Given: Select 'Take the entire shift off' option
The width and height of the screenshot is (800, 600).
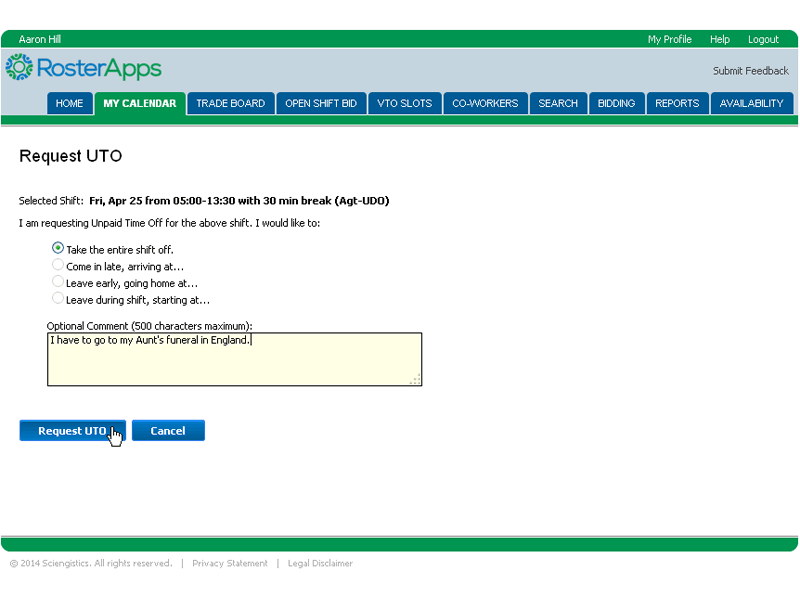Looking at the screenshot, I should 58,248.
